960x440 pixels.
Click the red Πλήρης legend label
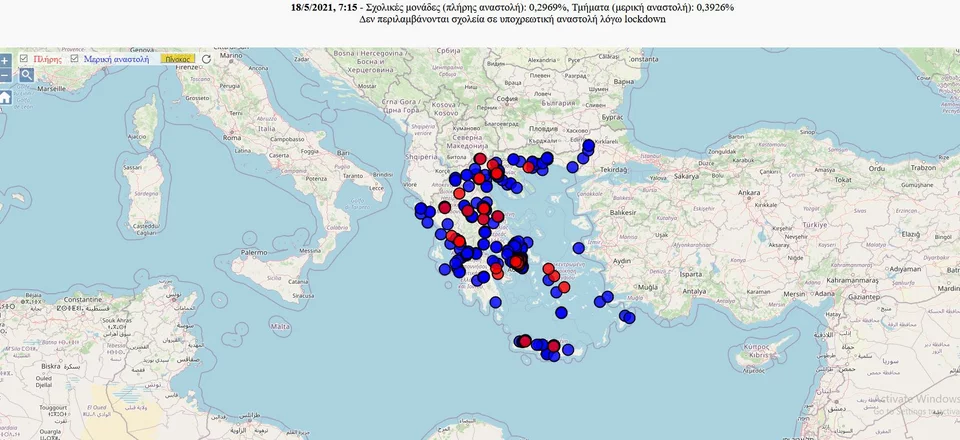47,59
